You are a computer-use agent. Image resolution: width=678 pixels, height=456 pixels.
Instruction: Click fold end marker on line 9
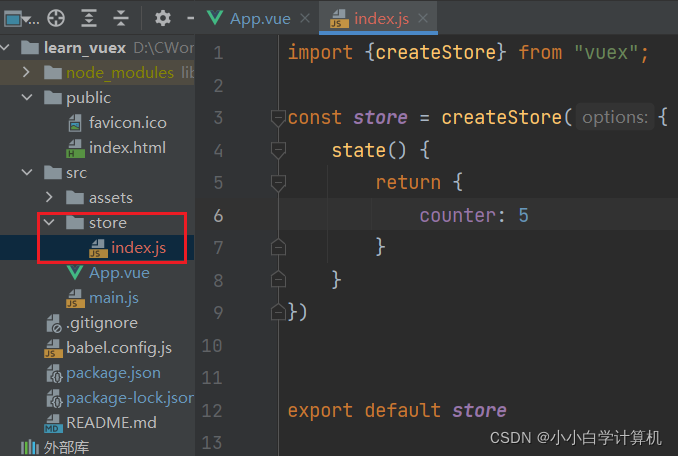pyautogui.click(x=278, y=312)
